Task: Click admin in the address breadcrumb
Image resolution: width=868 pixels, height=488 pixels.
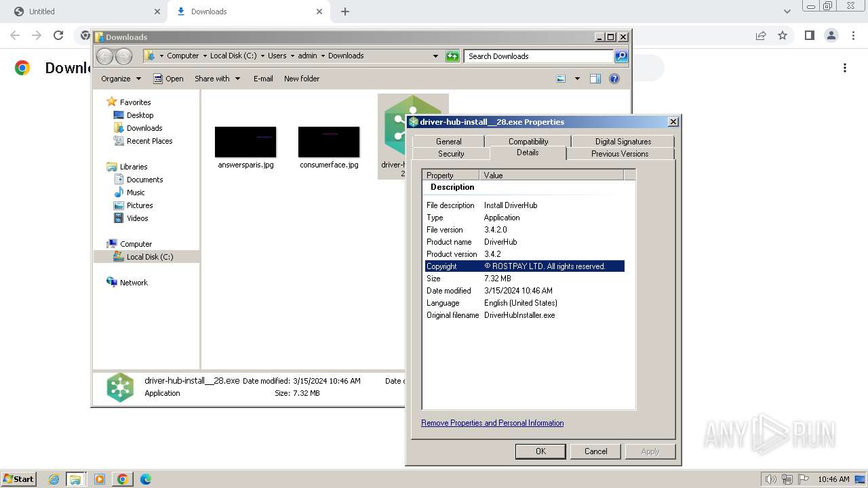Action: tap(307, 56)
